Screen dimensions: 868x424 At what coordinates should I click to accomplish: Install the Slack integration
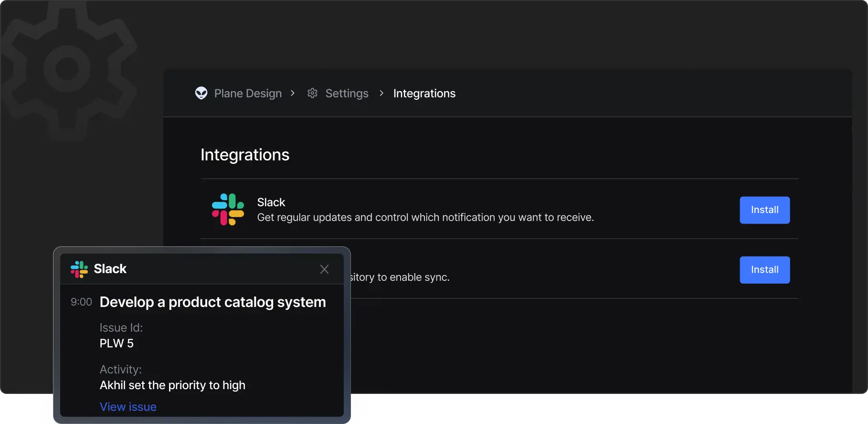click(764, 210)
